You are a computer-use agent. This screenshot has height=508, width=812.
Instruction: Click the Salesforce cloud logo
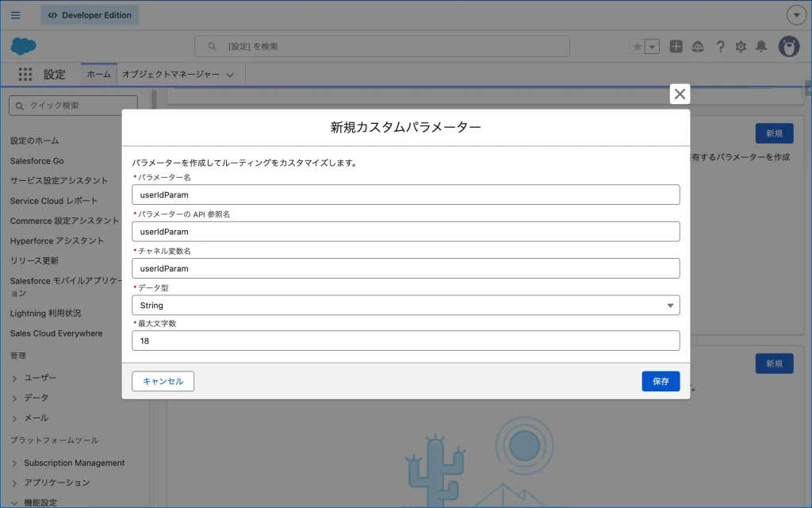coord(24,46)
